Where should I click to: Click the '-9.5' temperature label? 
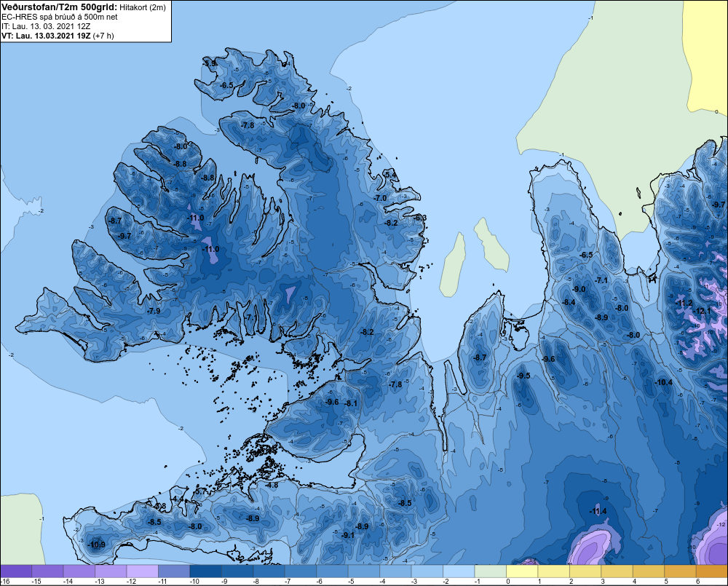pyautogui.click(x=523, y=376)
